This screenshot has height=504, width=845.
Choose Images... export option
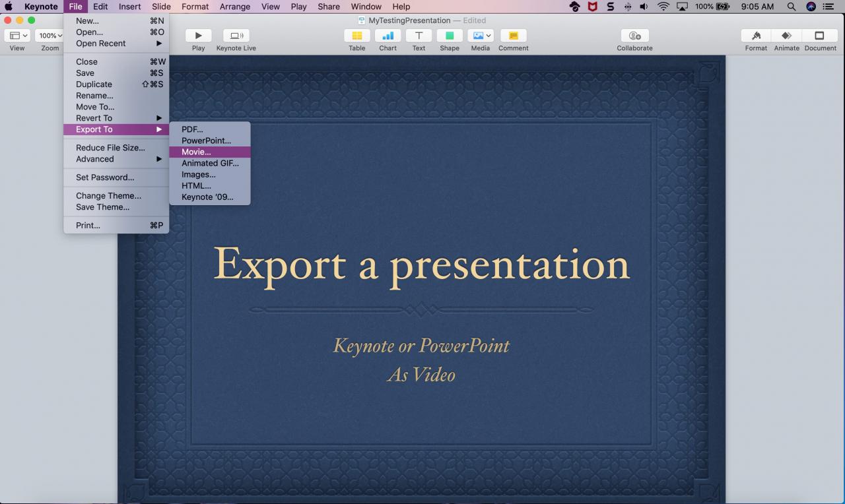(210, 175)
